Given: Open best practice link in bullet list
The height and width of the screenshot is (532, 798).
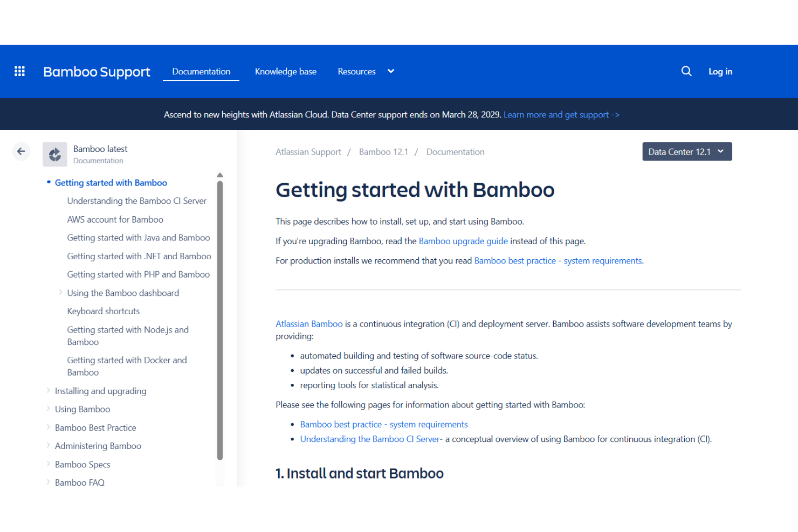Looking at the screenshot, I should tap(384, 425).
